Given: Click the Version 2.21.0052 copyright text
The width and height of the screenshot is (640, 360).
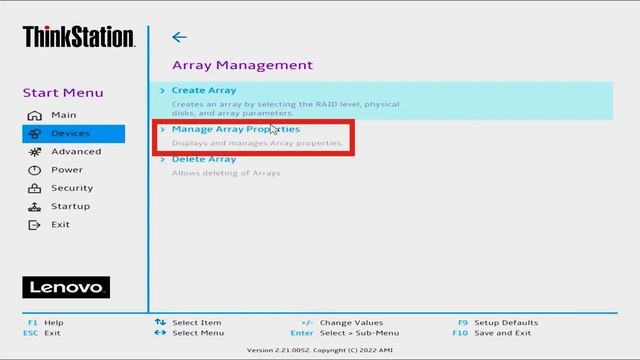Looking at the screenshot, I should click(x=320, y=350).
